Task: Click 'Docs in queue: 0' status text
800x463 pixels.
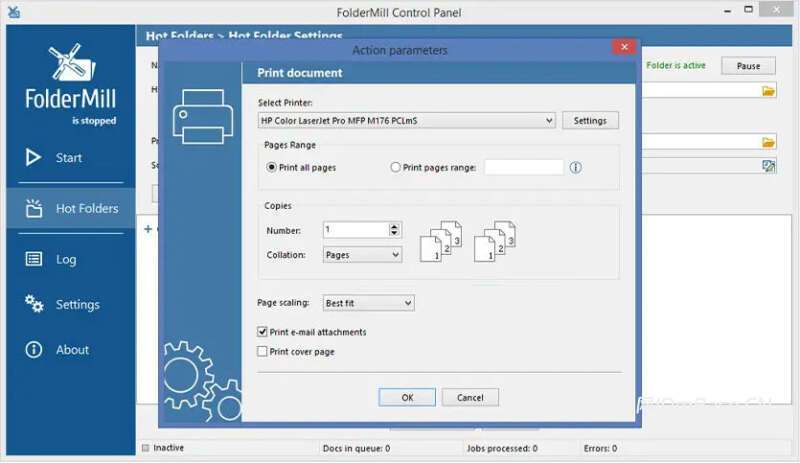Action: pos(357,448)
